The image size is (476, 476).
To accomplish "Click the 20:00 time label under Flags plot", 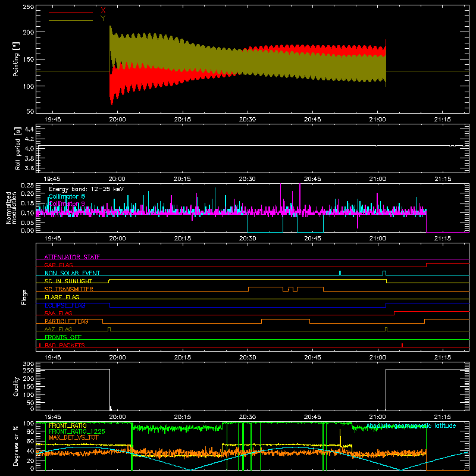I will point(117,358).
